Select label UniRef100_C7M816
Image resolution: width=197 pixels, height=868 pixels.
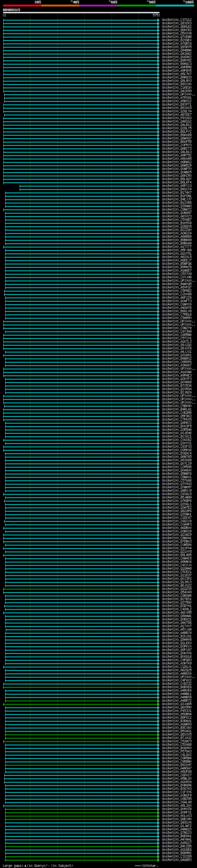[x=177, y=315]
